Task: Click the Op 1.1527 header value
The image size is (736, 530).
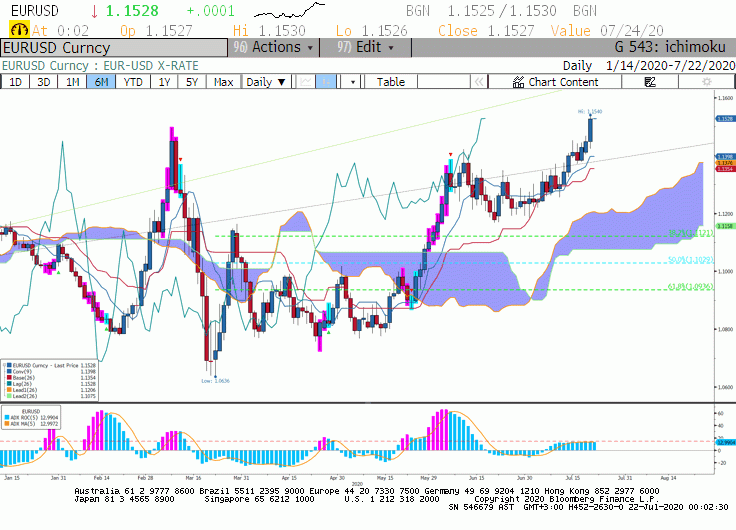Action: 156,31
